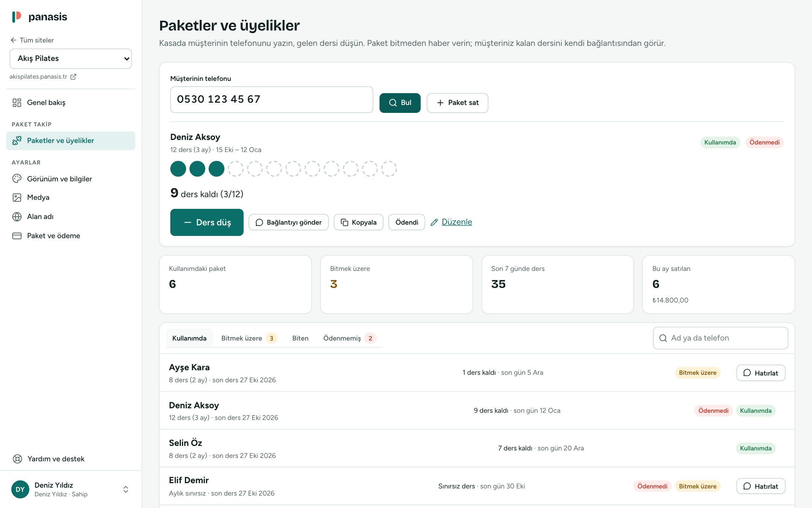The width and height of the screenshot is (812, 508).
Task: Click the Bul search button
Action: point(400,103)
